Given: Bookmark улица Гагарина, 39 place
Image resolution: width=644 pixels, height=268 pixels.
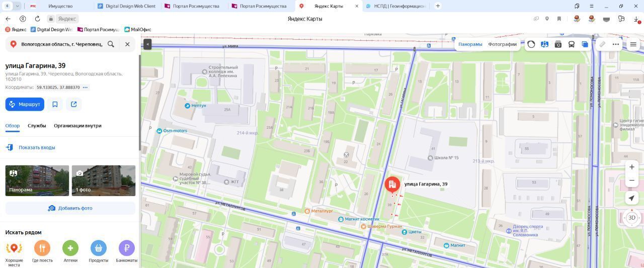Looking at the screenshot, I should [55, 104].
